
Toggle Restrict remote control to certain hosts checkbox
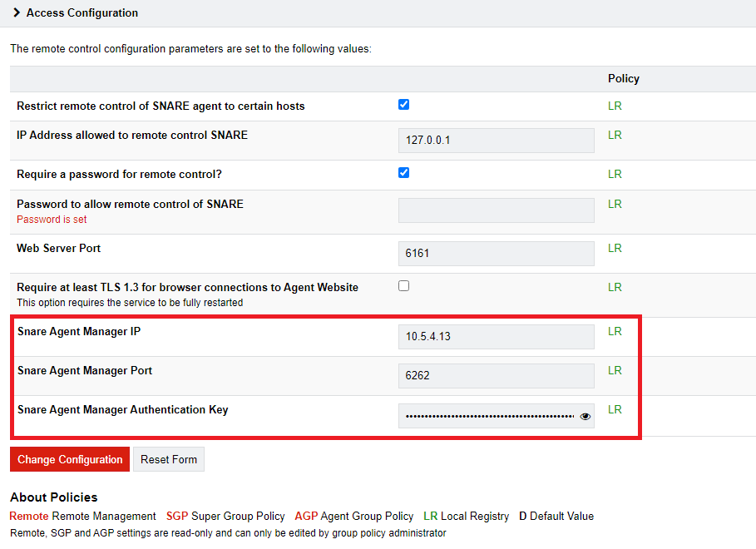[403, 105]
